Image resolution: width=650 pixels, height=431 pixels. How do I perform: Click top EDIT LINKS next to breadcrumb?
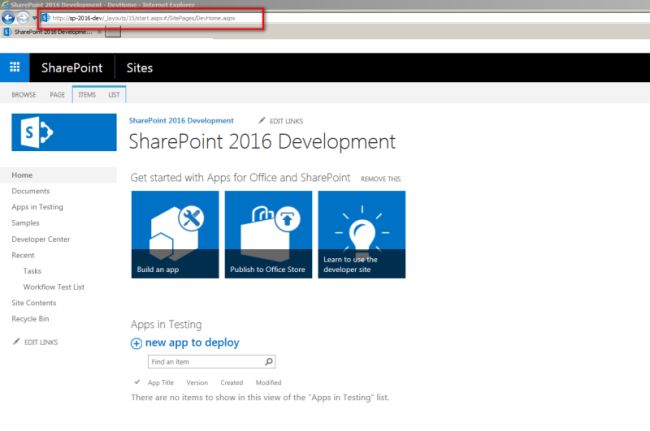click(x=286, y=121)
